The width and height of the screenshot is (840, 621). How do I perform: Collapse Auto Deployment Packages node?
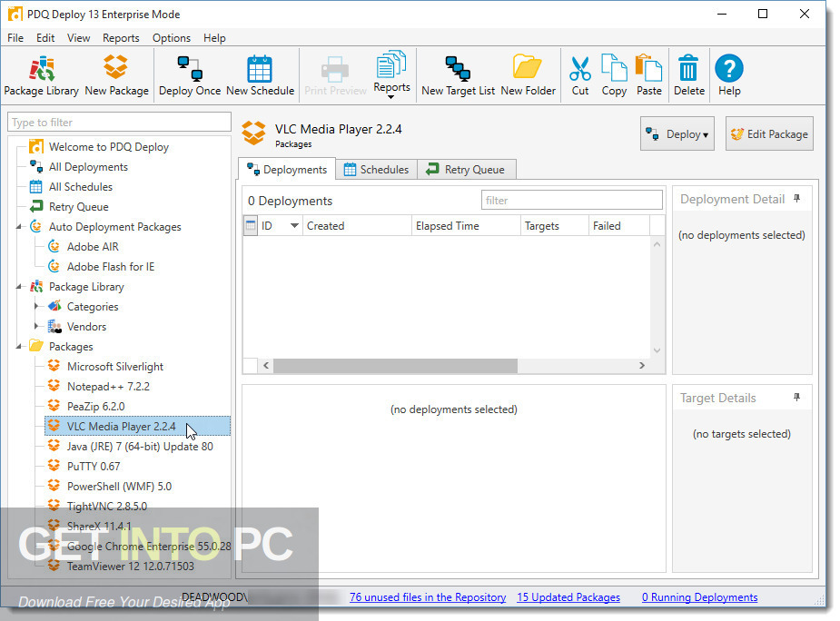coord(19,227)
